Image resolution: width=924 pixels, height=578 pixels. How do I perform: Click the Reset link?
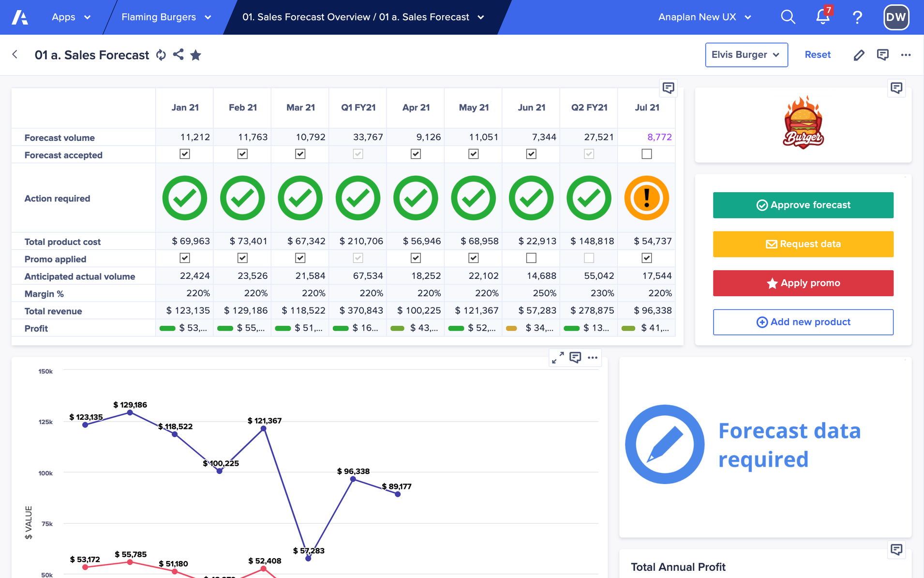(818, 55)
